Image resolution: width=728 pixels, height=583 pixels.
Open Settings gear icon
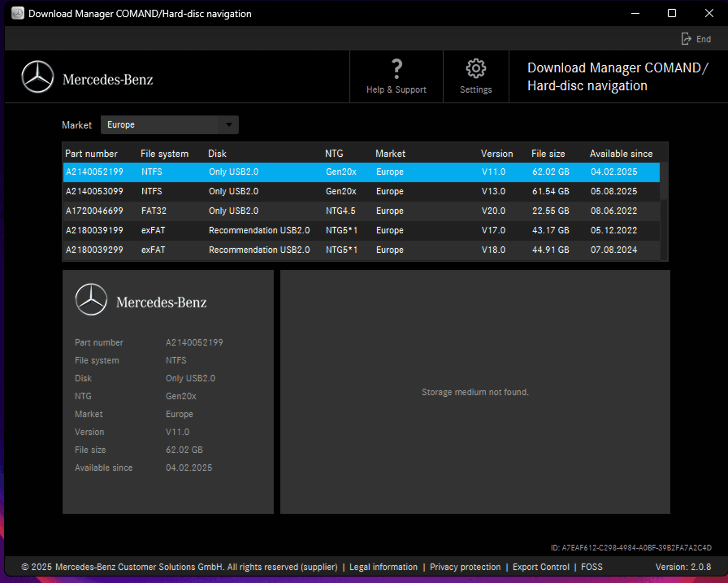pyautogui.click(x=475, y=68)
